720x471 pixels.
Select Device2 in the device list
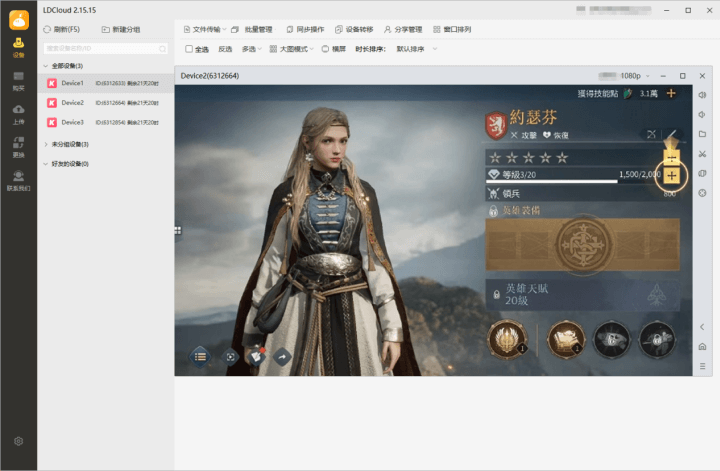[x=106, y=103]
